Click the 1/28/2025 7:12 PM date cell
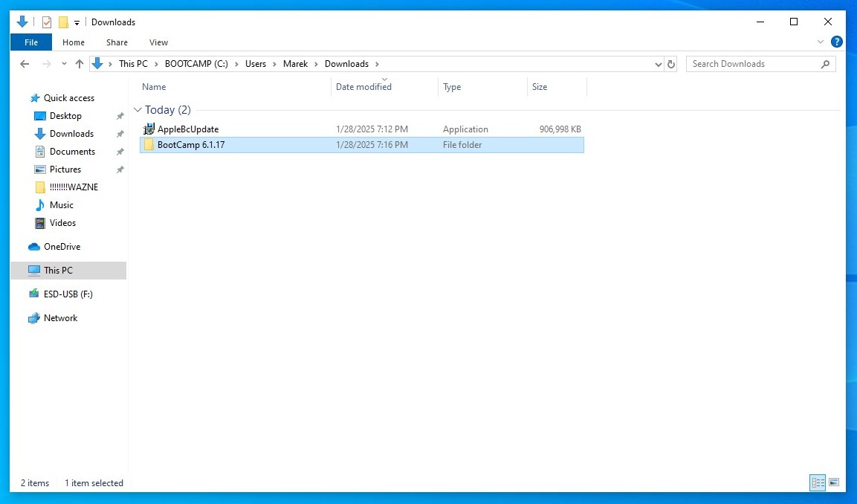Screen dimensions: 857x504 [372, 129]
